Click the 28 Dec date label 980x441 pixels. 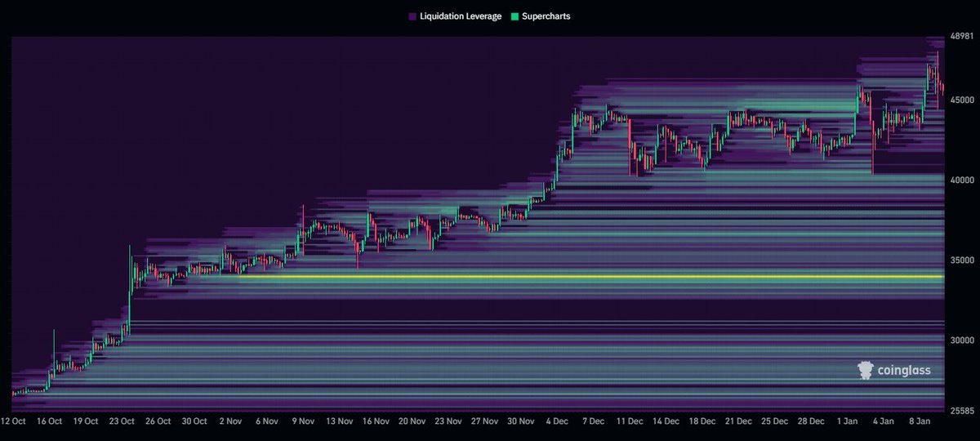point(811,422)
